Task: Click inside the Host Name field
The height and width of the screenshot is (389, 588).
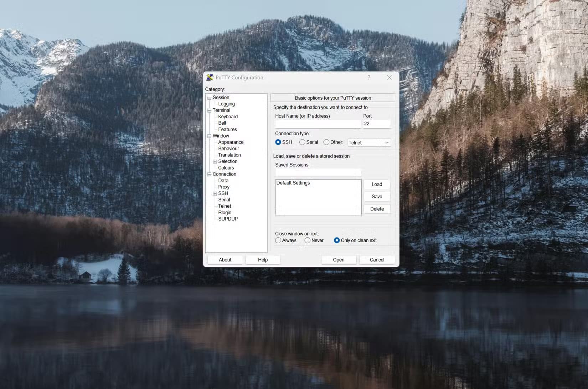Action: pyautogui.click(x=317, y=124)
